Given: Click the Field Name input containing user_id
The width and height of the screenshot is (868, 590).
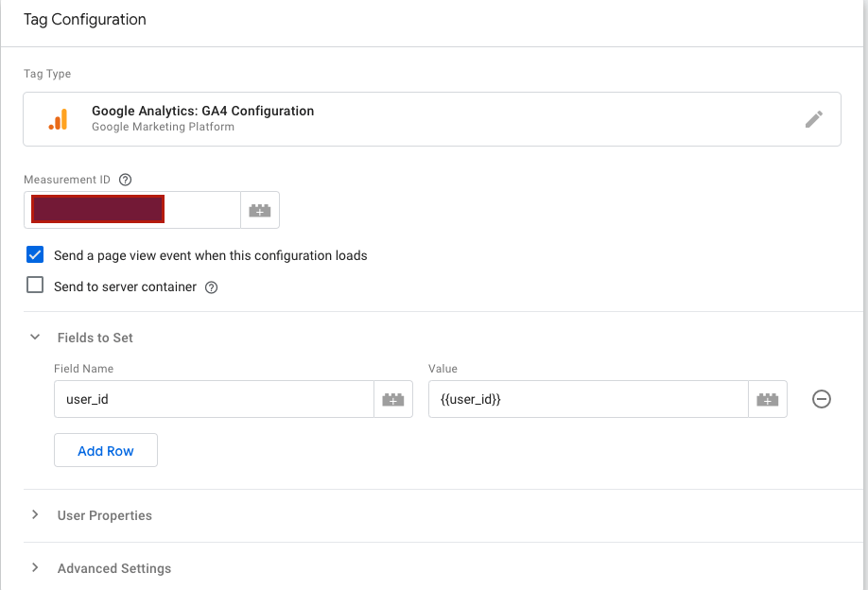Looking at the screenshot, I should [x=215, y=399].
